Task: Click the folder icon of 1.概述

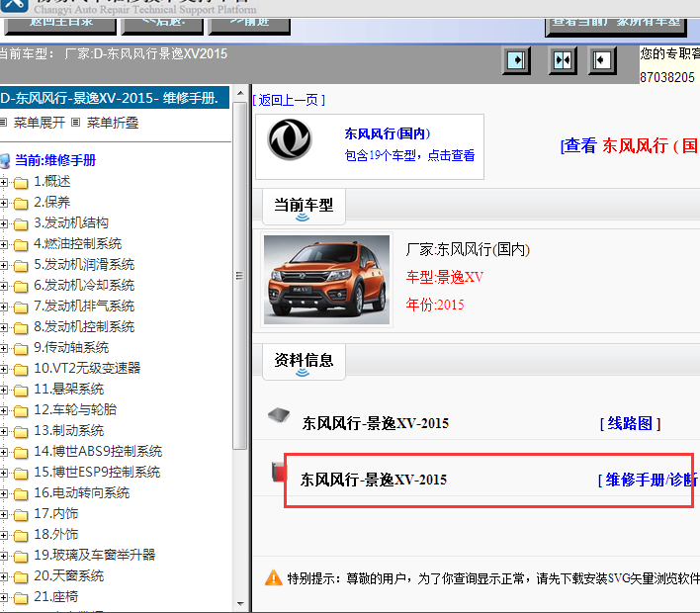Action: [21, 183]
